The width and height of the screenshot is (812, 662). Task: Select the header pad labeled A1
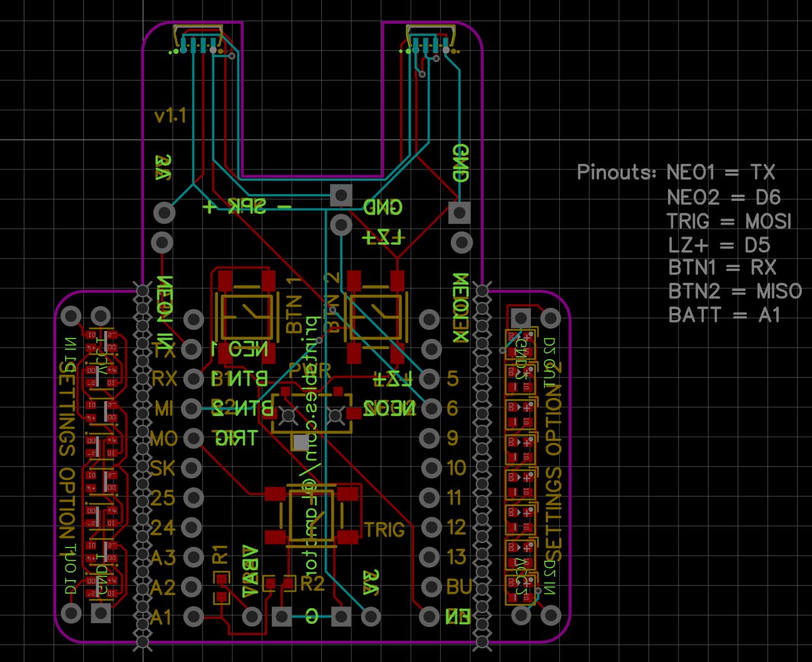click(x=193, y=617)
